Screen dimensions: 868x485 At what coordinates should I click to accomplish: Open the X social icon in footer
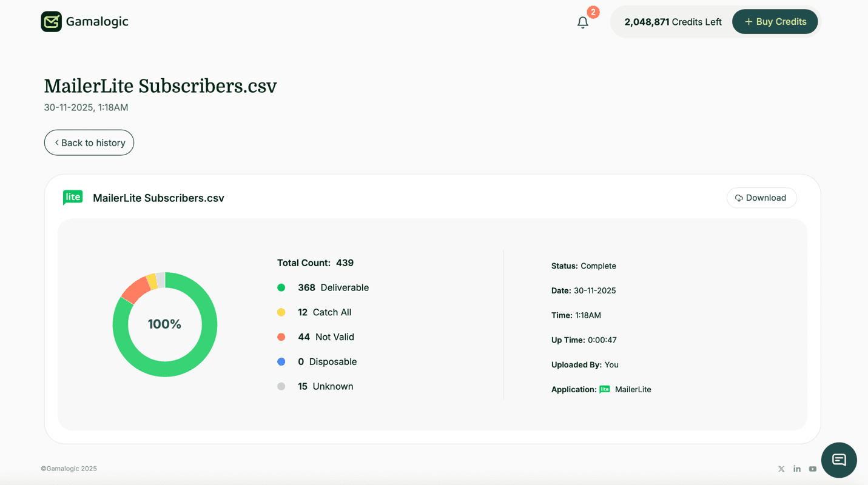(x=781, y=469)
